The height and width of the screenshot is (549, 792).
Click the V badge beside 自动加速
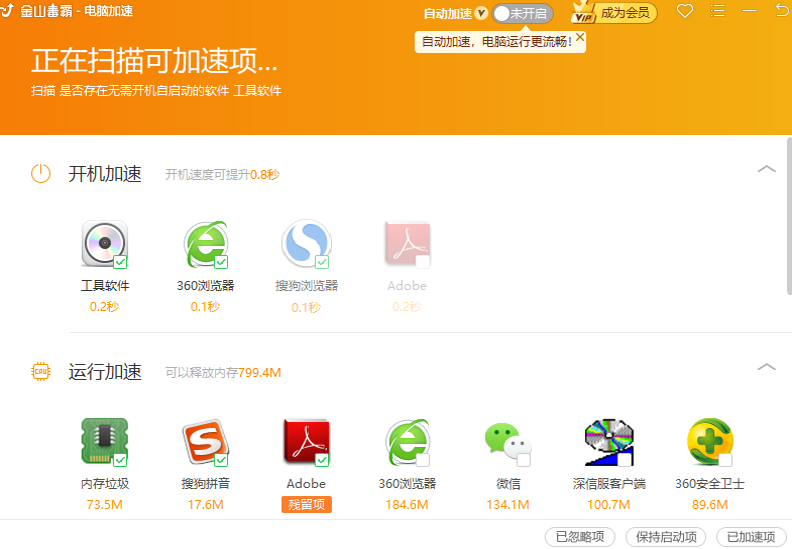coord(481,13)
